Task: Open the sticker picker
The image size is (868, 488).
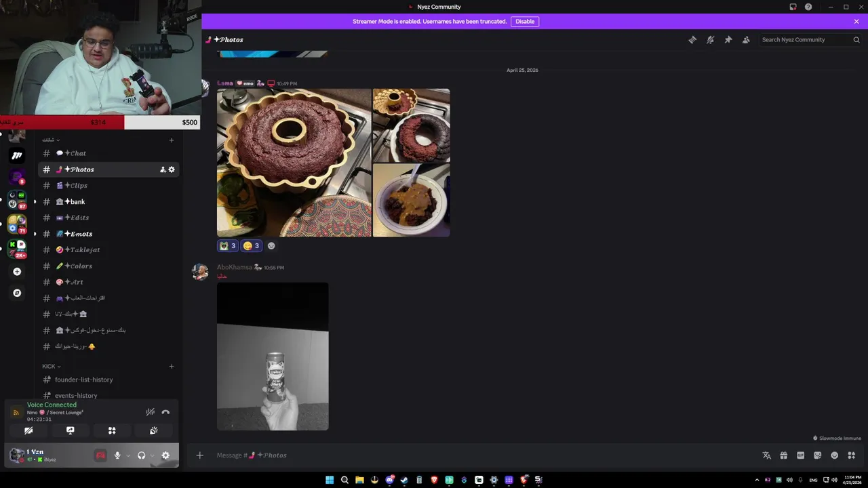Action: point(817,455)
